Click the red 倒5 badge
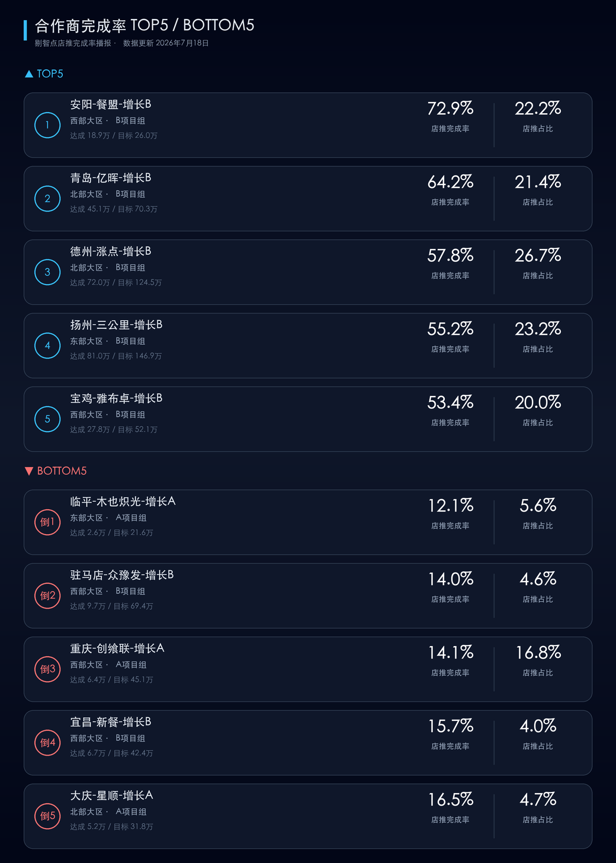Image resolution: width=616 pixels, height=863 pixels. pos(47,816)
